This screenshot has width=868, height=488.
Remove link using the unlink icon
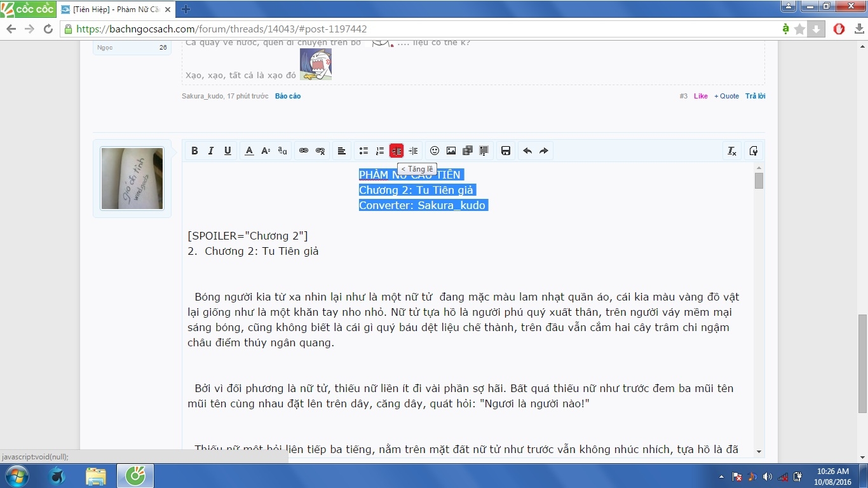[320, 151]
